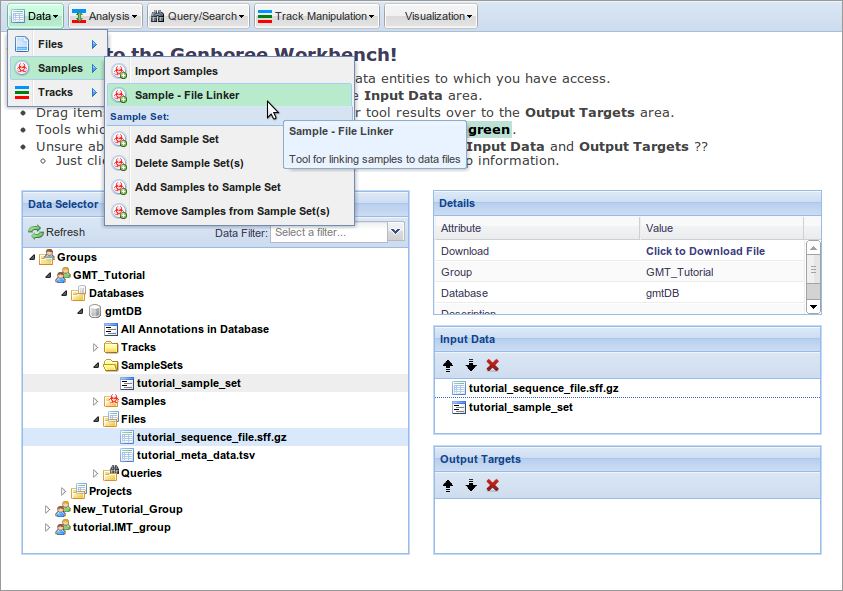Screen dimensions: 843x591
Task: Click the Value column header
Action: (x=721, y=228)
